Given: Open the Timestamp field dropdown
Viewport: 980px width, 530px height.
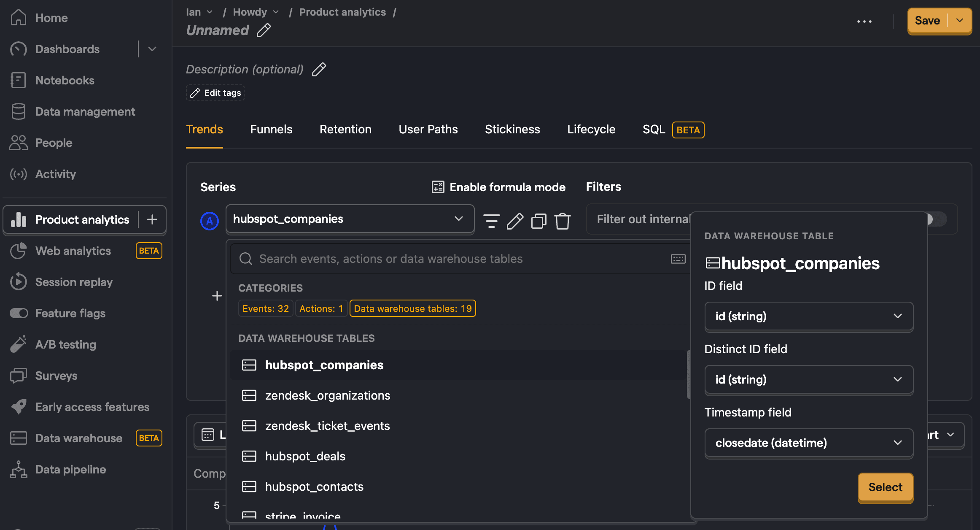Looking at the screenshot, I should pos(808,443).
